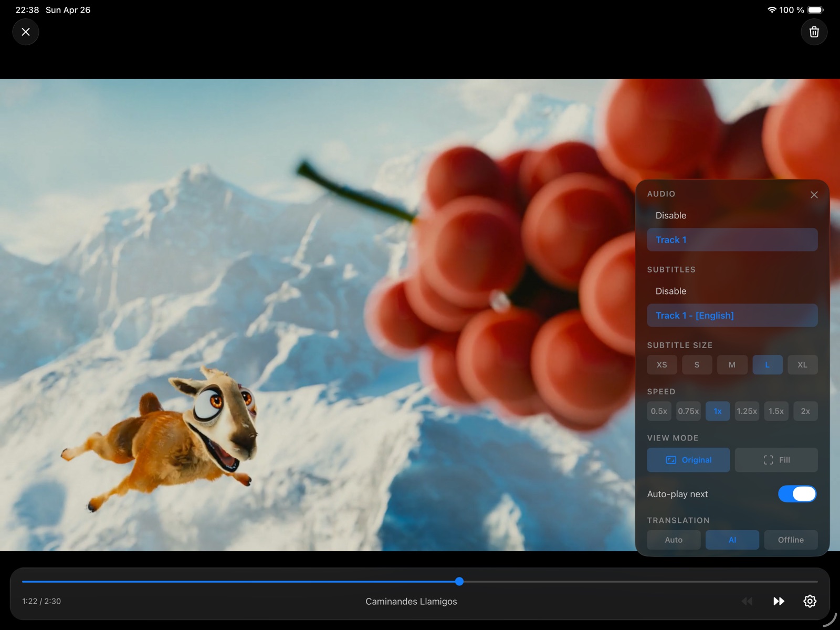Close the video player

(x=25, y=31)
